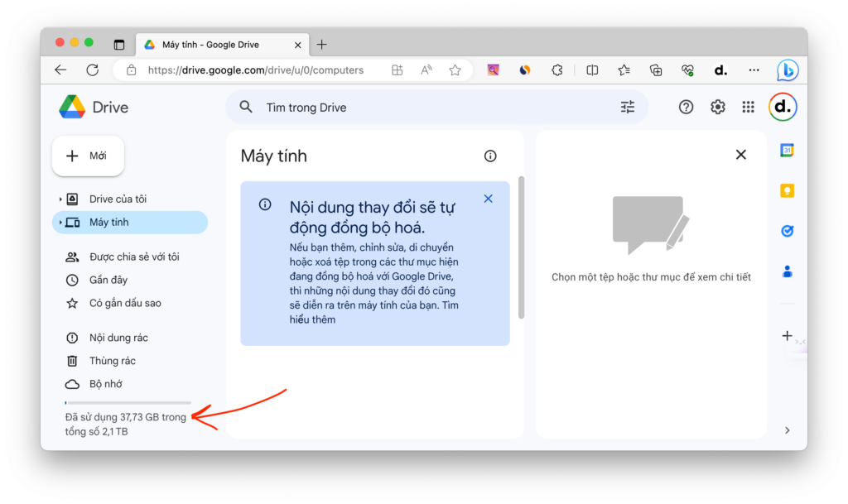The image size is (848, 504).
Task: Click the Help question mark icon
Action: [686, 107]
